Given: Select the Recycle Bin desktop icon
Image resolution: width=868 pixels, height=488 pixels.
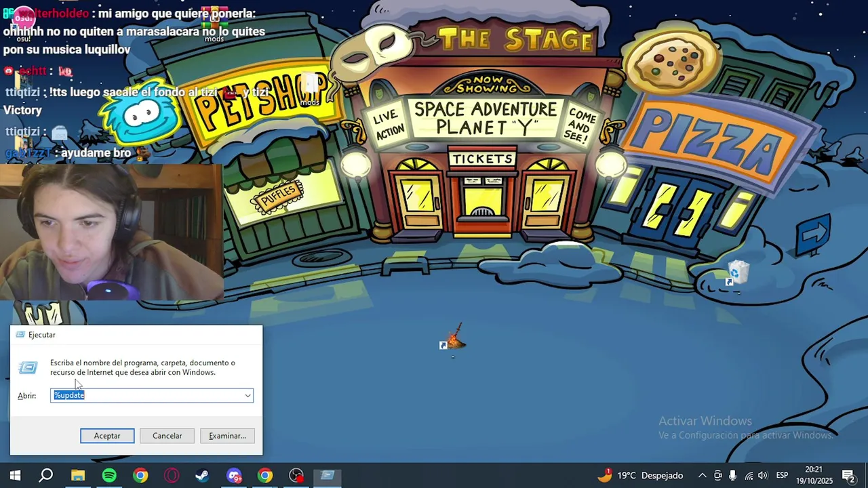Looking at the screenshot, I should pyautogui.click(x=737, y=274).
